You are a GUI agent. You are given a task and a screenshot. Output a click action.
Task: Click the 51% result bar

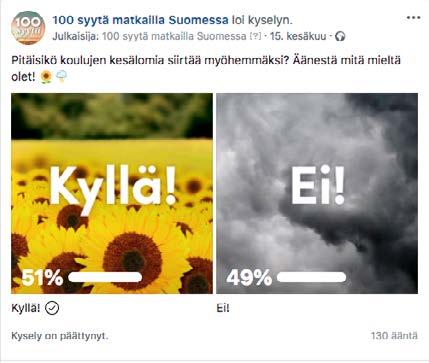coord(105,277)
